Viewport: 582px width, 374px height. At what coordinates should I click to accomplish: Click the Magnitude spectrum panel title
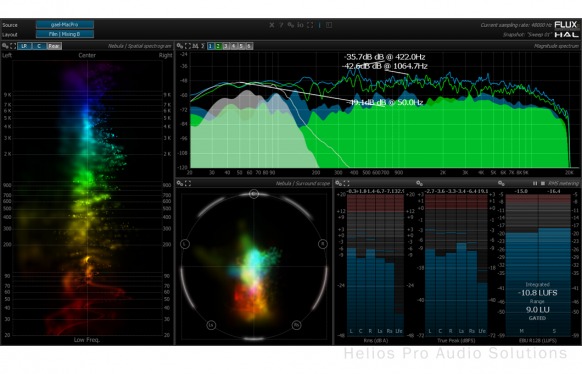click(556, 46)
